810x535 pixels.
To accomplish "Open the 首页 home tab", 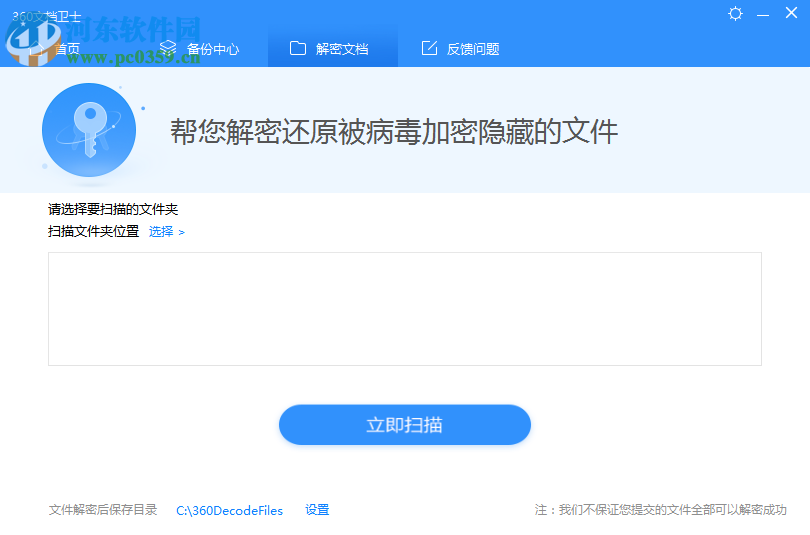I will [54, 49].
